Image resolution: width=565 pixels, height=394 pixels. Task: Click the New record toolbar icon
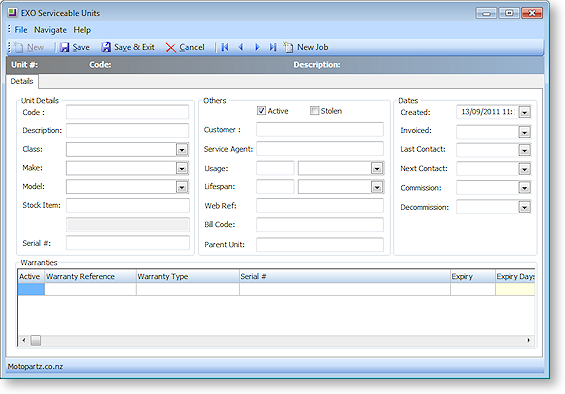(19, 47)
